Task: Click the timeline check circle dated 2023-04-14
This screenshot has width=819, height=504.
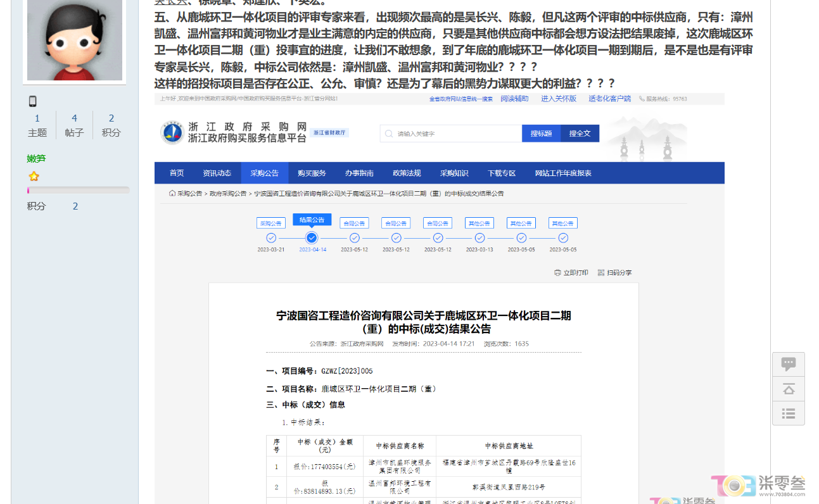Action: click(x=312, y=238)
